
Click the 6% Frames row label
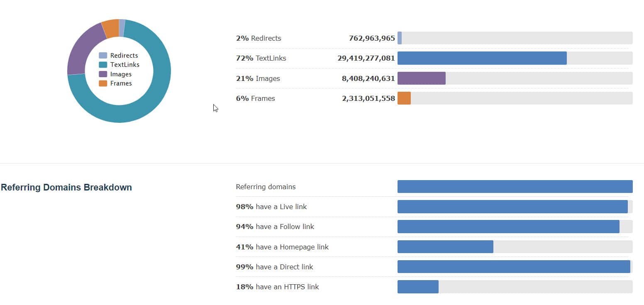tap(255, 98)
